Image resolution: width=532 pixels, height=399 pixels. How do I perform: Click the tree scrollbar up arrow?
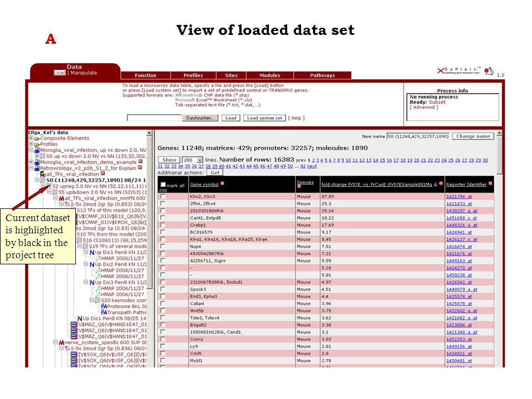(x=149, y=134)
